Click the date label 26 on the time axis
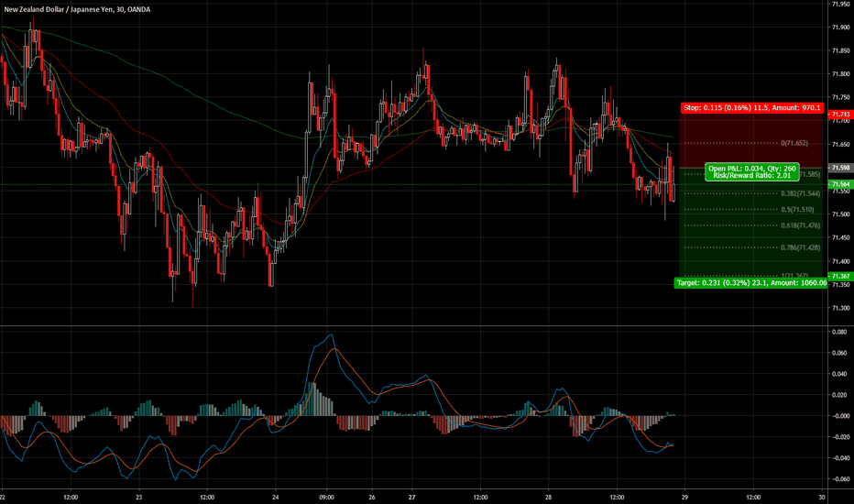 click(x=371, y=497)
